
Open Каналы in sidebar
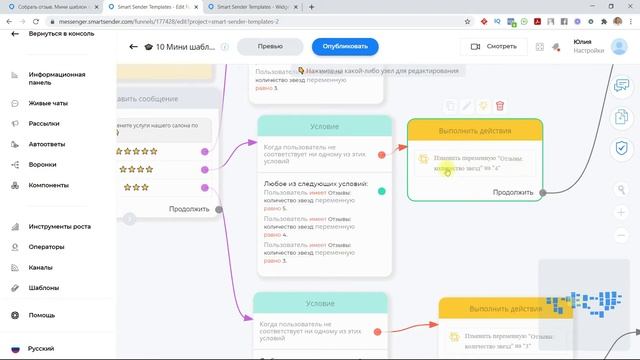pos(40,267)
